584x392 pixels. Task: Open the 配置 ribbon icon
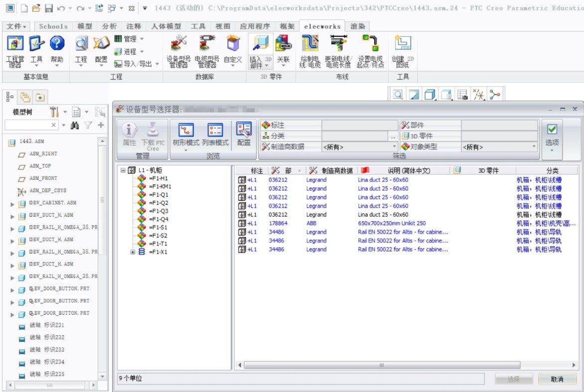(101, 51)
